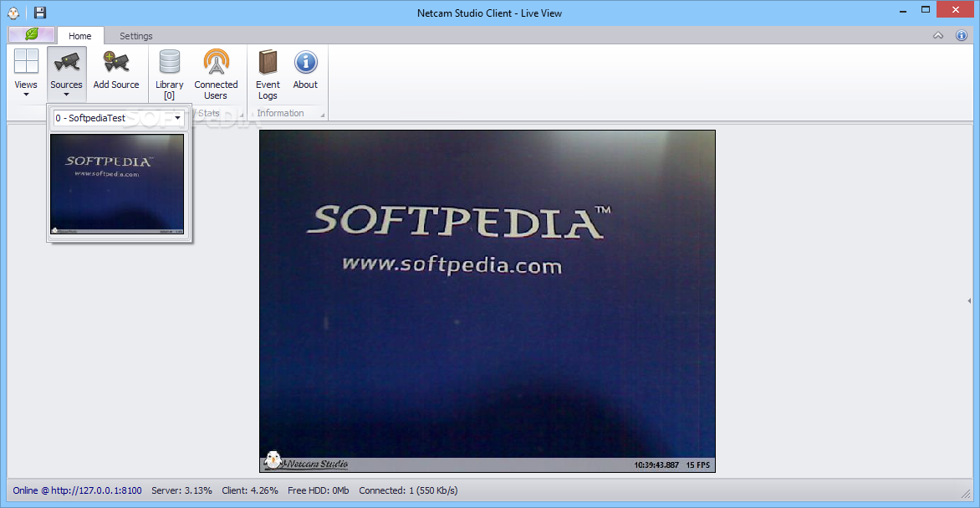Click the 10:39:43.887 timestamp overlay

(x=656, y=464)
